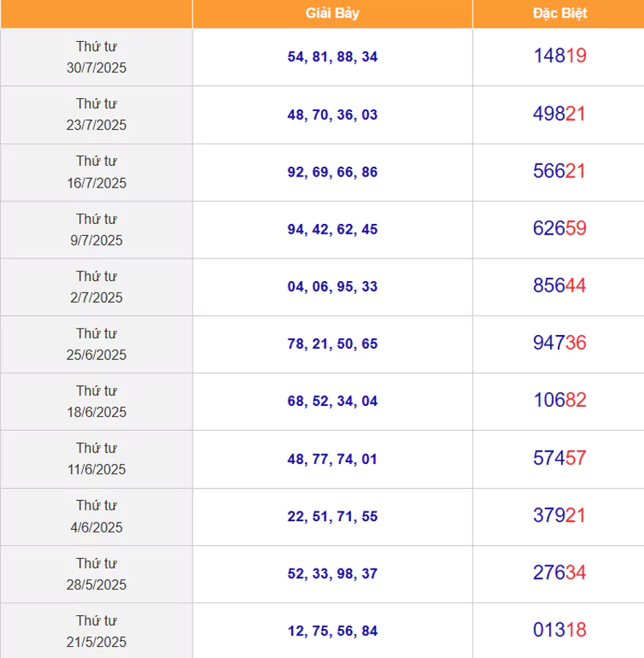Click special prize number 27634
The height and width of the screenshot is (658, 644).
click(559, 573)
